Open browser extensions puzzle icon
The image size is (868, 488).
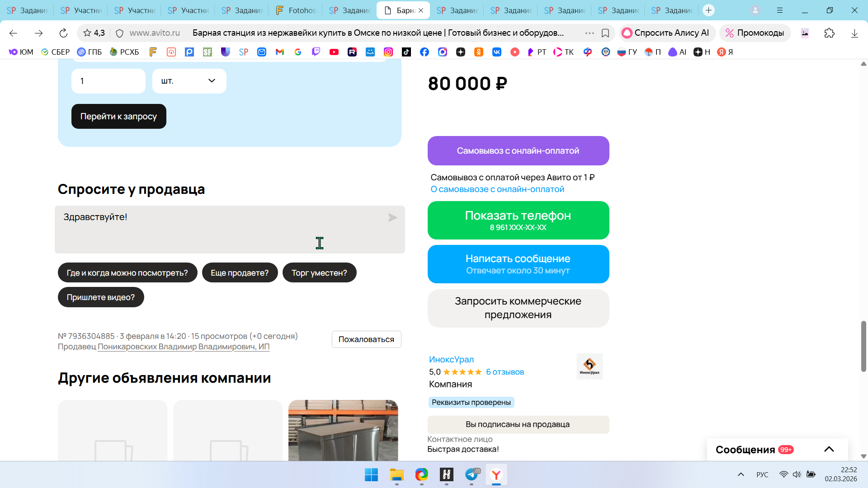coord(829,33)
